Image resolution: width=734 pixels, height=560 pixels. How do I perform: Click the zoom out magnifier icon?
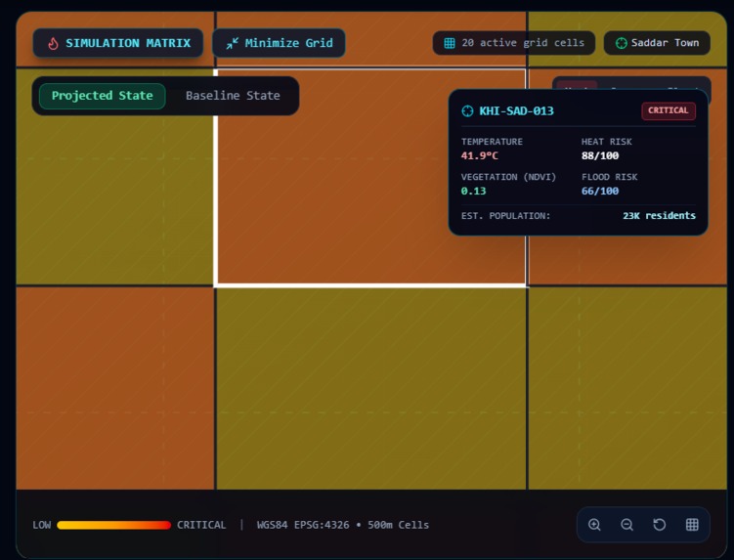pos(626,525)
